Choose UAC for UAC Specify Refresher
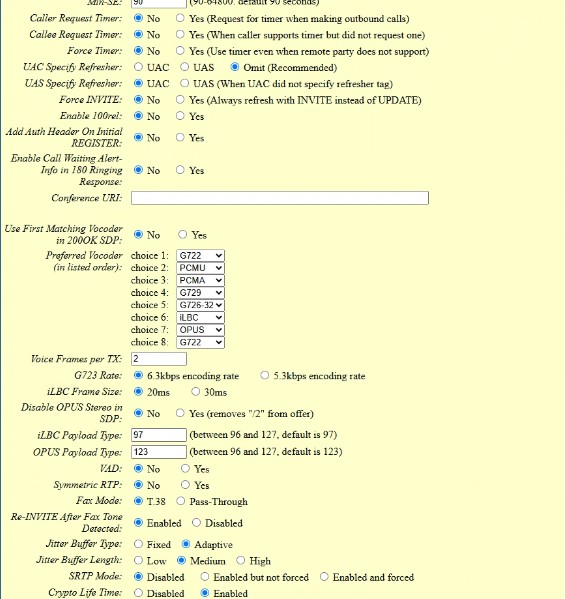The height and width of the screenshot is (599, 566). pyautogui.click(x=138, y=67)
